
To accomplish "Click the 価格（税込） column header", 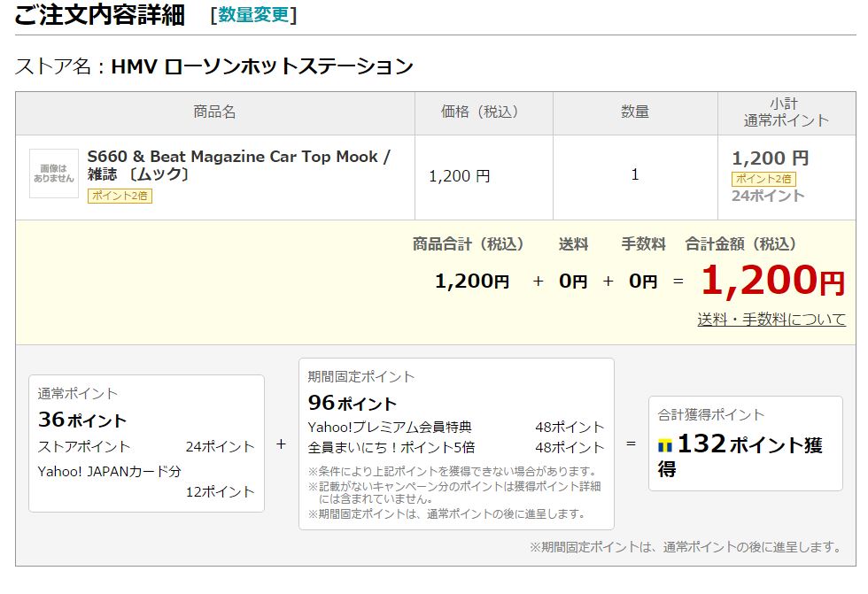I will click(483, 112).
